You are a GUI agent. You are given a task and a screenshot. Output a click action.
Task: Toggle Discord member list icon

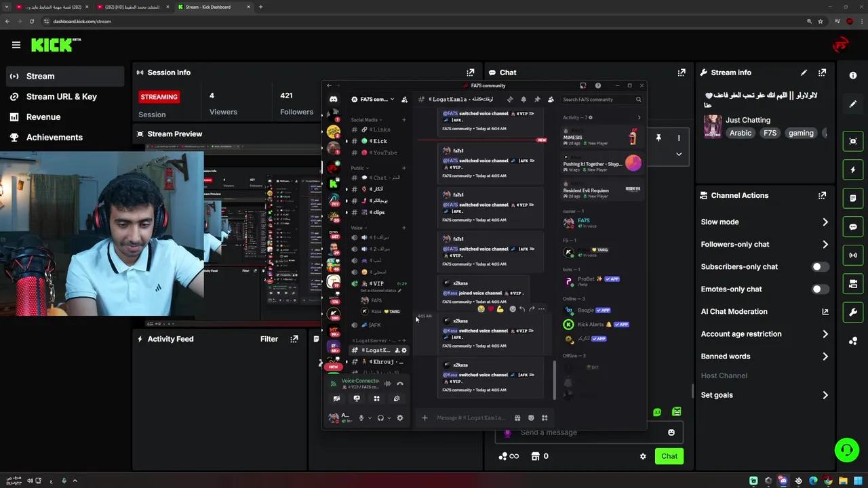tap(551, 100)
